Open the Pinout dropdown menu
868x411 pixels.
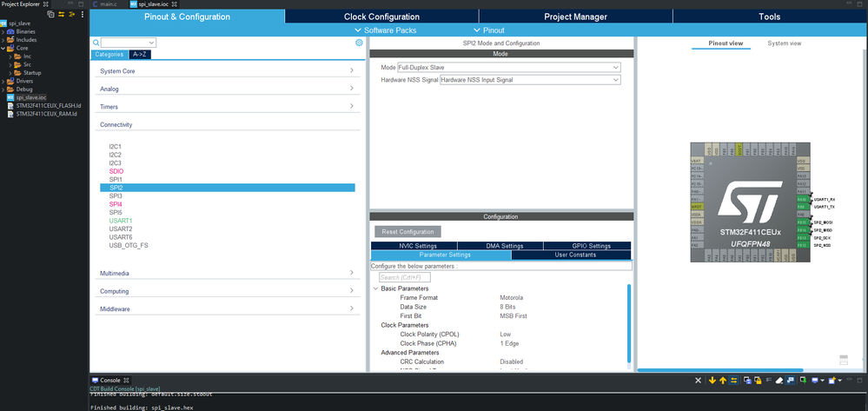(x=489, y=30)
